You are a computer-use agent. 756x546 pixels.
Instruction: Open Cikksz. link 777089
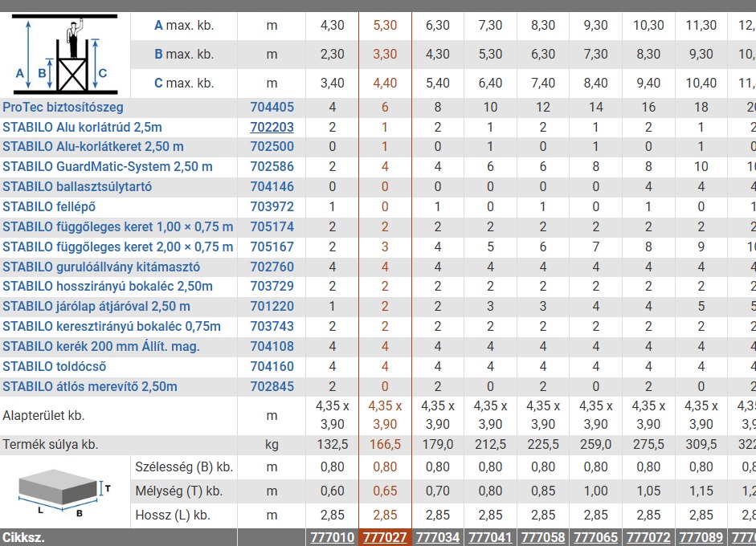[701, 537]
